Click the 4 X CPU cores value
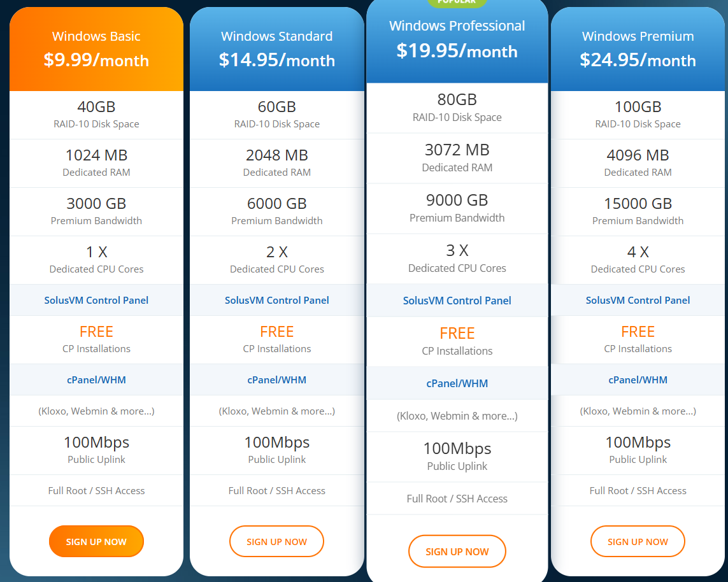This screenshot has height=582, width=728. pos(638,252)
